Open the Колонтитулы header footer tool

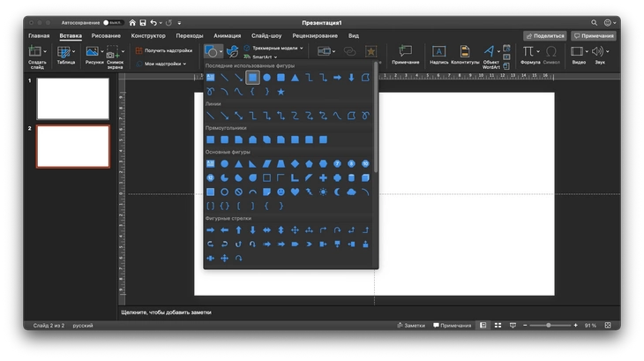pos(465,55)
